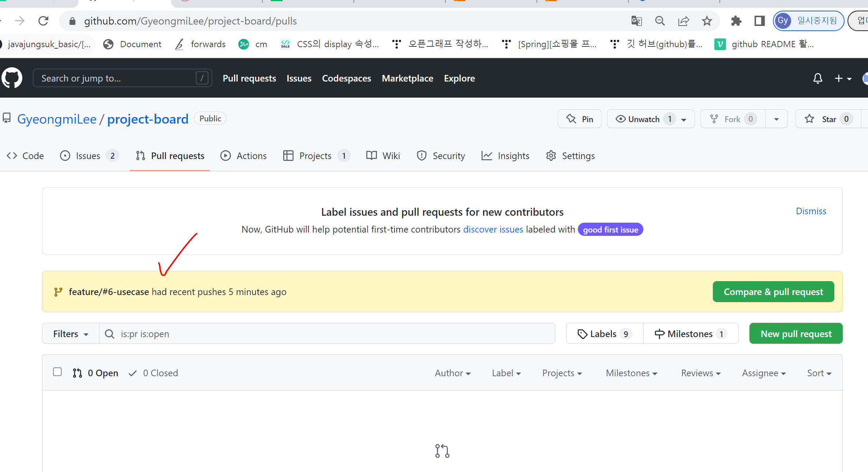Reload the page with the refresh icon

pos(44,21)
